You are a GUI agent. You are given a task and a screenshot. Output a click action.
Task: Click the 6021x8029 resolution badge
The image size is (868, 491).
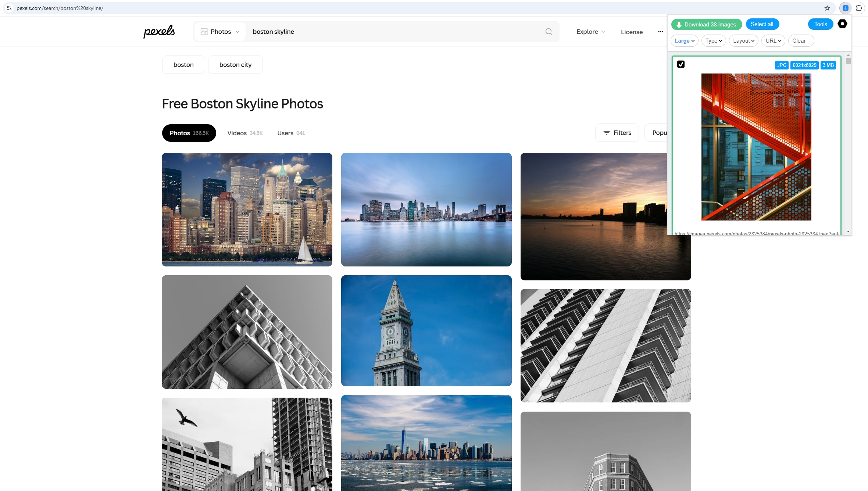804,65
